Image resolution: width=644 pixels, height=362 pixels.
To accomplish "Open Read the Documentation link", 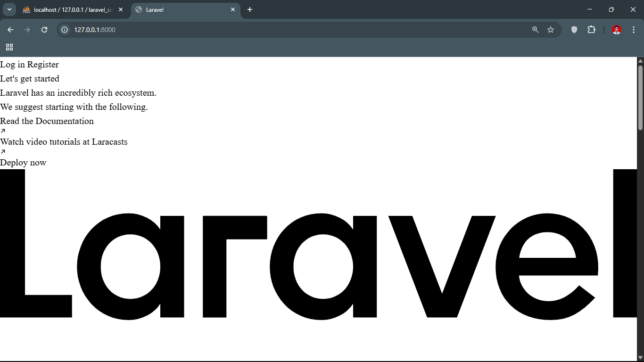I will tap(47, 121).
